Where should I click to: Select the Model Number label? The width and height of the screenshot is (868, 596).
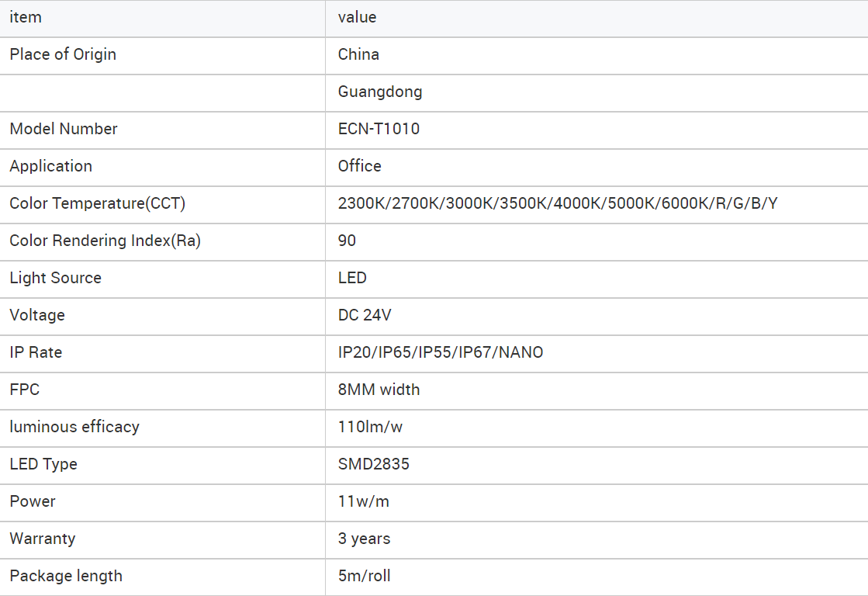(64, 129)
